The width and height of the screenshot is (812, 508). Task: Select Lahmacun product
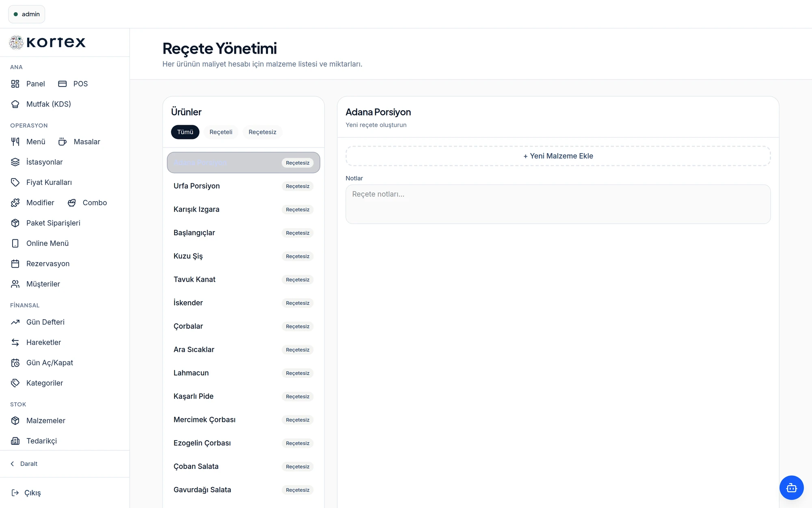pos(244,373)
